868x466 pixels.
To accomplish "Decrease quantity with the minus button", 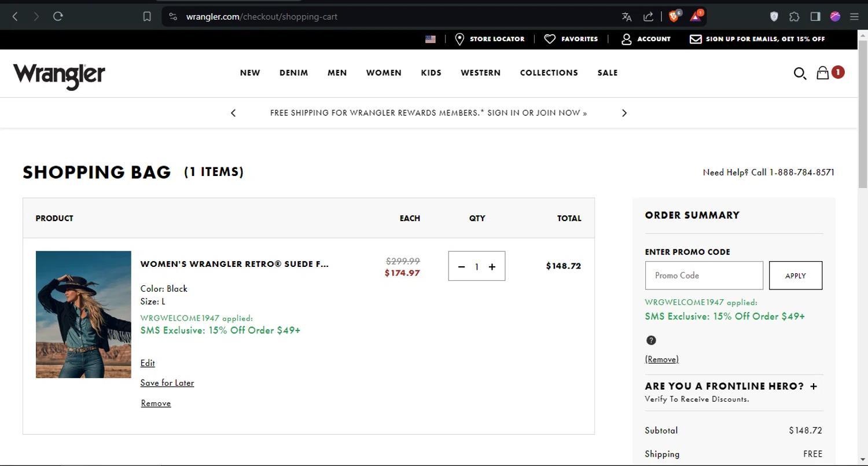I will (x=461, y=267).
